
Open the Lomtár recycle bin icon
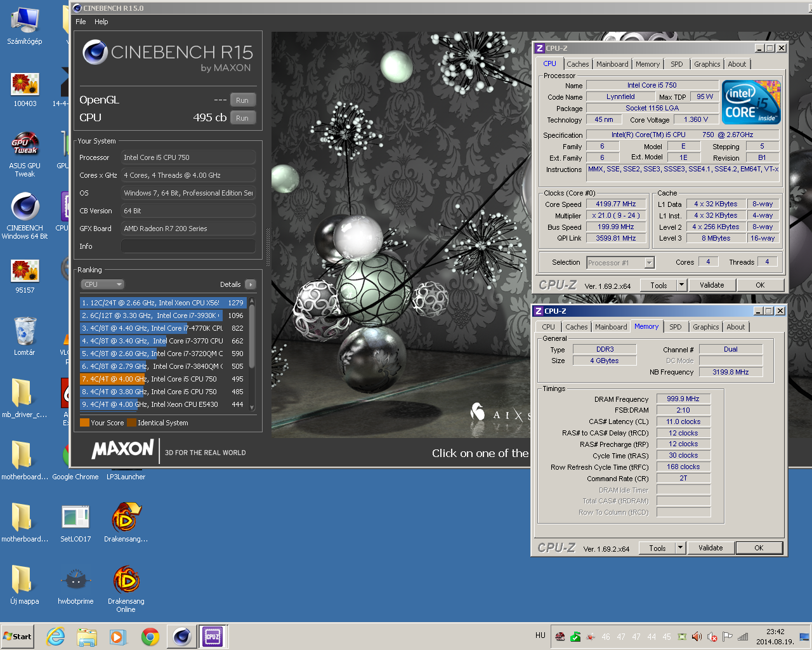pos(25,336)
